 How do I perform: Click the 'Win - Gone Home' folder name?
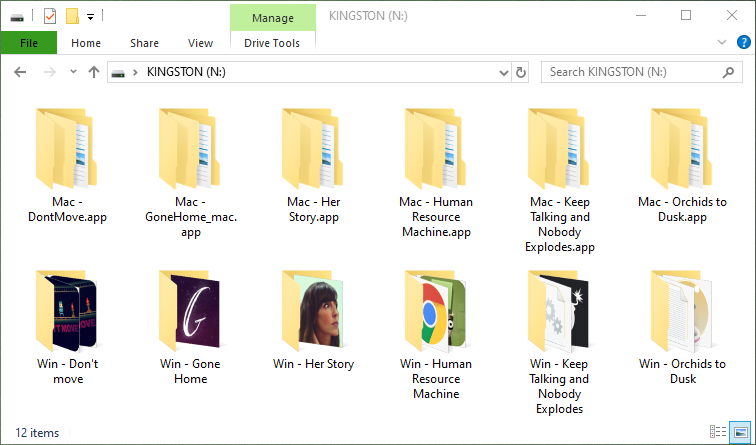190,371
